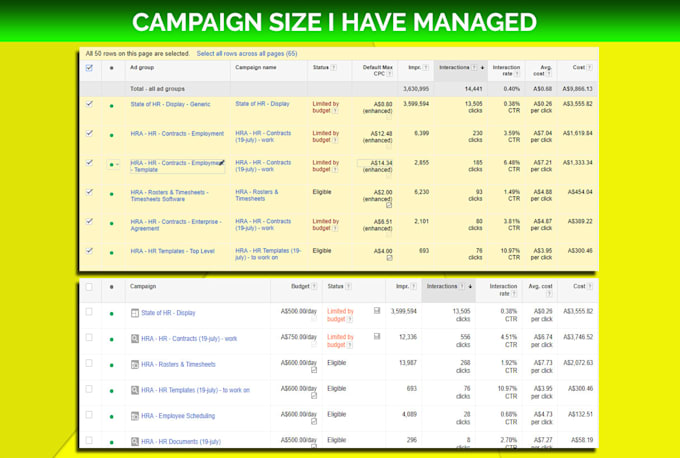Click the A$500.00/day budget of State of HR - Display
The width and height of the screenshot is (680, 458).
click(x=299, y=311)
